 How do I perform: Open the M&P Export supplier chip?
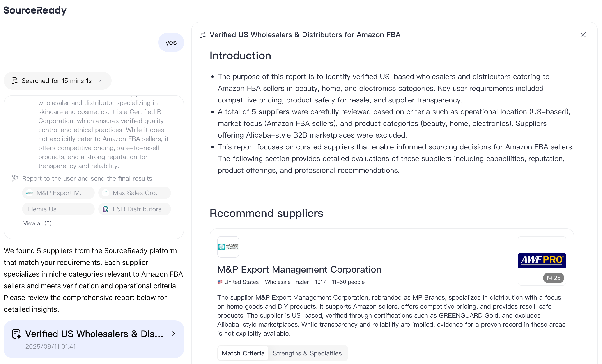58,193
